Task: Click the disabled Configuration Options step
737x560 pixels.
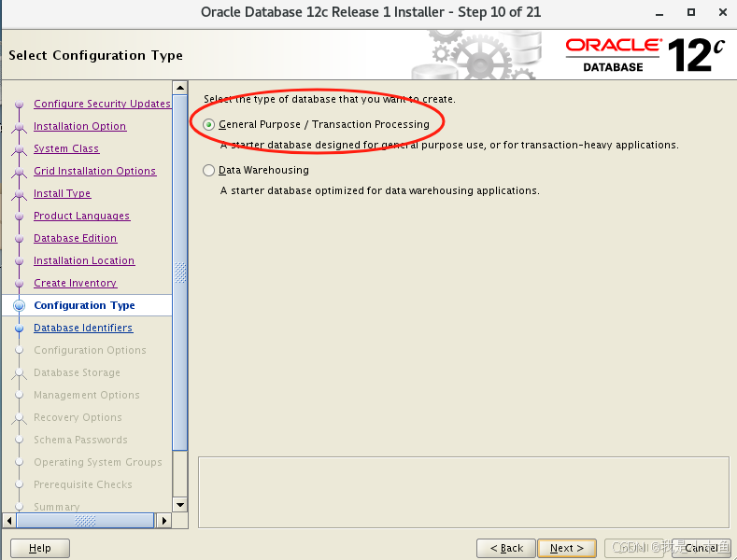Action: pos(90,351)
